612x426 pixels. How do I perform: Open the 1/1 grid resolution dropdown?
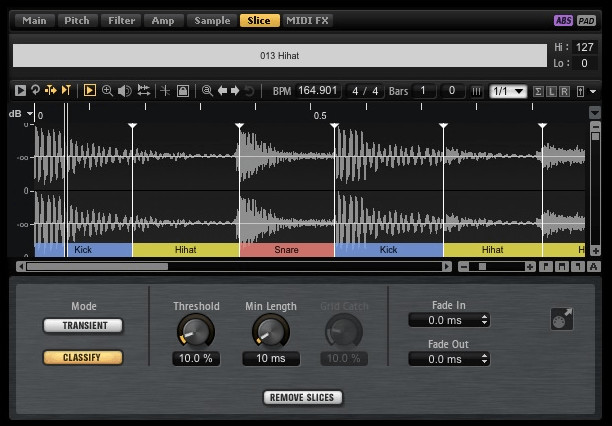[x=508, y=91]
